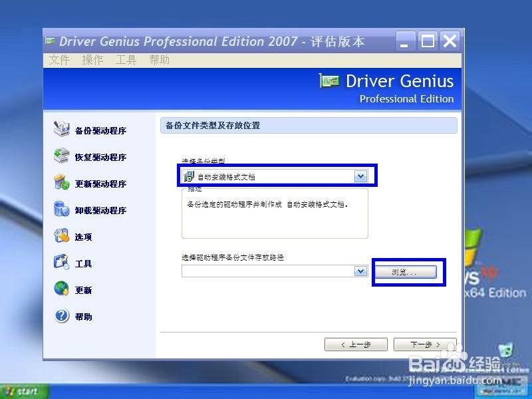This screenshot has width=532, height=399.
Task: Open the 文件 menu
Action: [59, 60]
